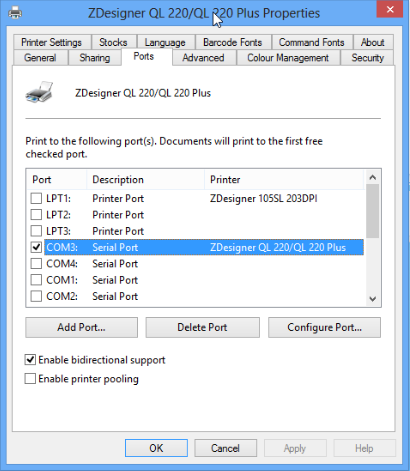Select the COM1 Serial Port row
The width and height of the screenshot is (410, 471).
[x=204, y=280]
